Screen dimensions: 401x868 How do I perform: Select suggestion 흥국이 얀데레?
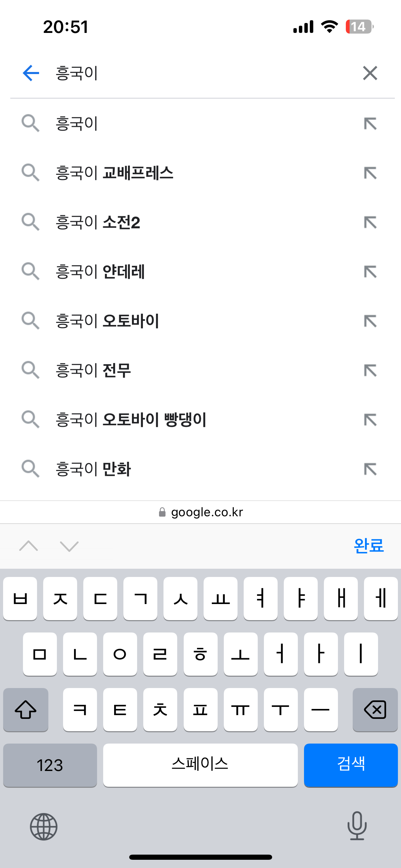point(100,272)
